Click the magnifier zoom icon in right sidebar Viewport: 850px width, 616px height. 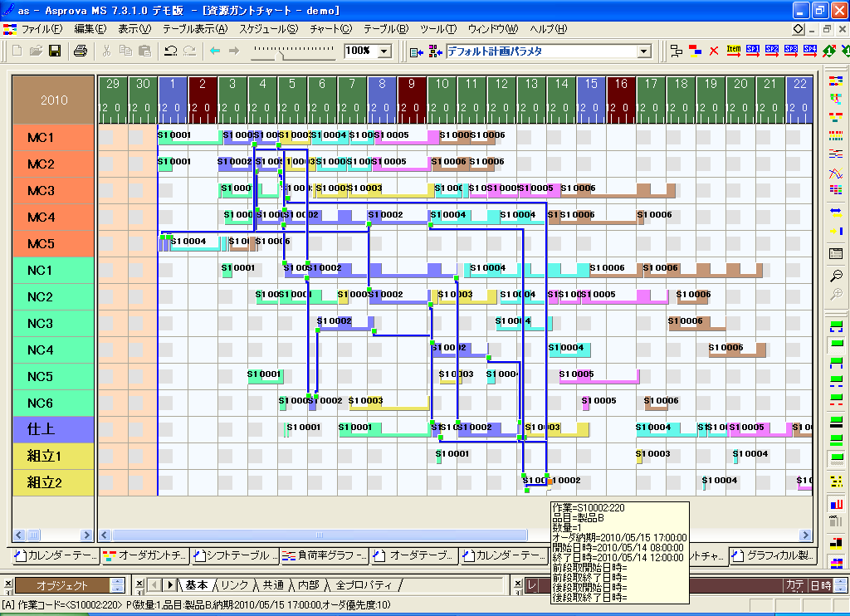(836, 276)
